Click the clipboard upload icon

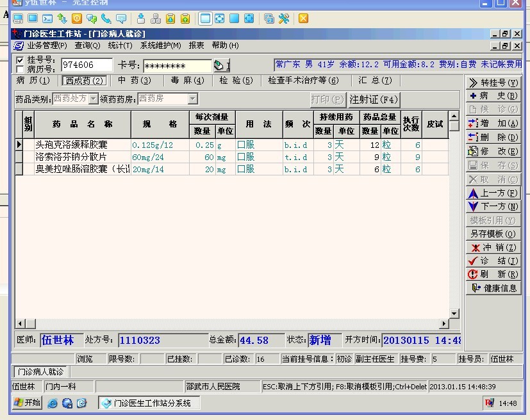[x=185, y=19]
